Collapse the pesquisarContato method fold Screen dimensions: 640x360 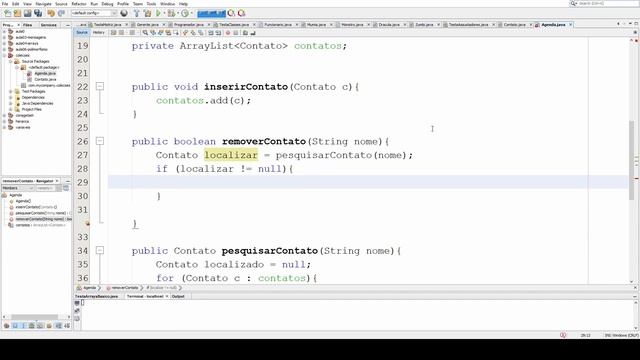pyautogui.click(x=100, y=250)
